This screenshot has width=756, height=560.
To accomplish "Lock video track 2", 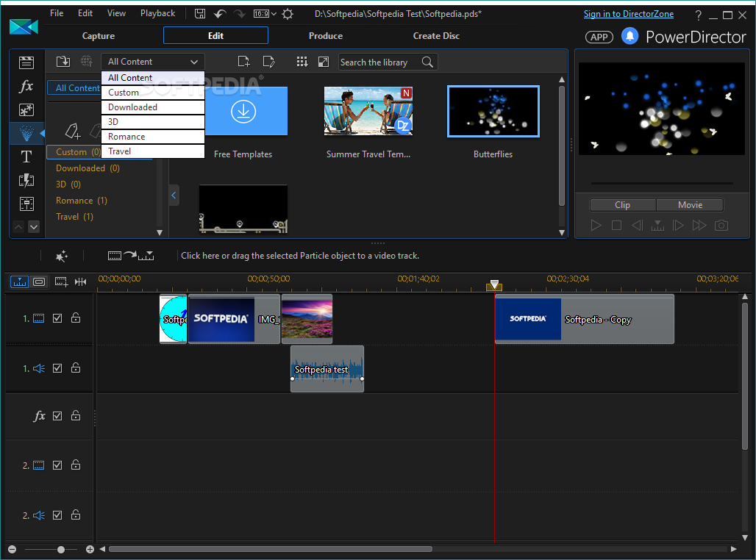I will tap(76, 464).
